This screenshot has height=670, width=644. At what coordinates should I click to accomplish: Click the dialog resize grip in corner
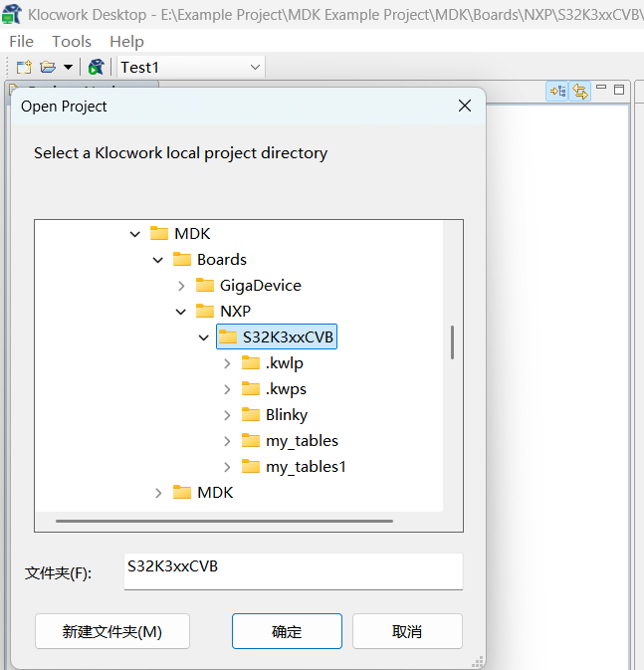tap(478, 661)
